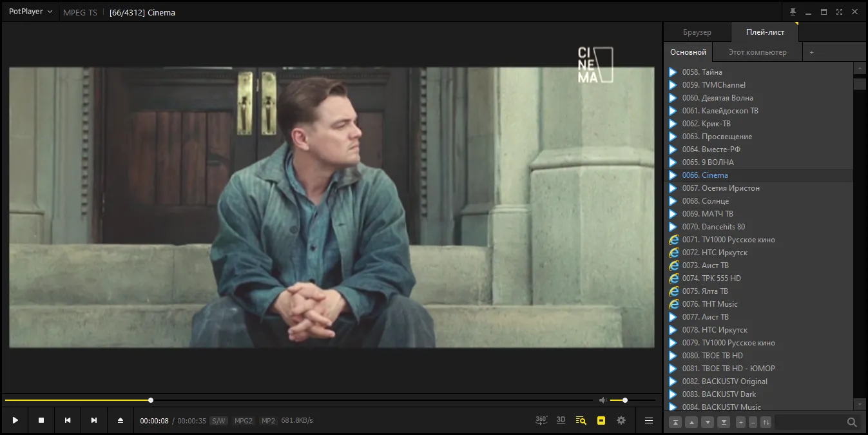The width and height of the screenshot is (868, 435).
Task: Choose 0074. ТРК 555 HD channel
Action: coord(758,278)
